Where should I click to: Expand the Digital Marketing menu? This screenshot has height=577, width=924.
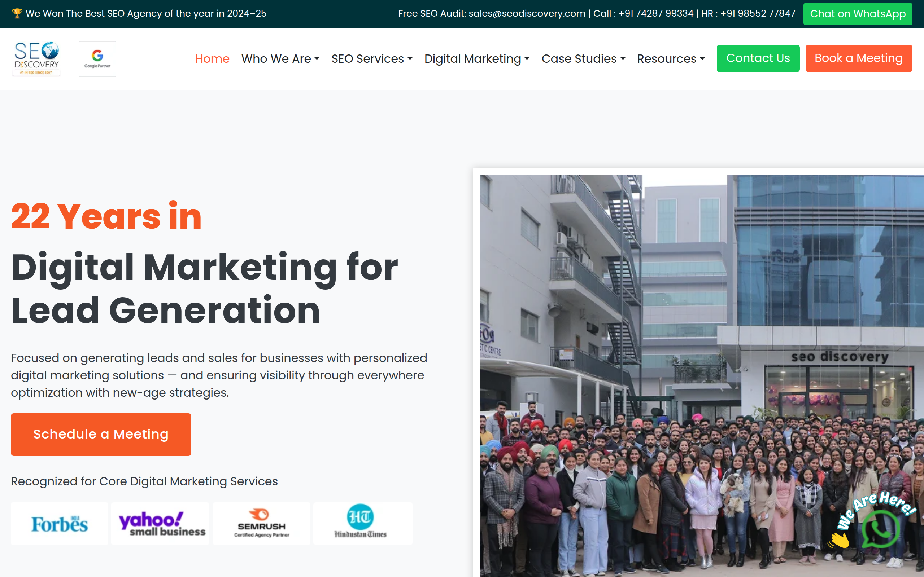coord(477,58)
